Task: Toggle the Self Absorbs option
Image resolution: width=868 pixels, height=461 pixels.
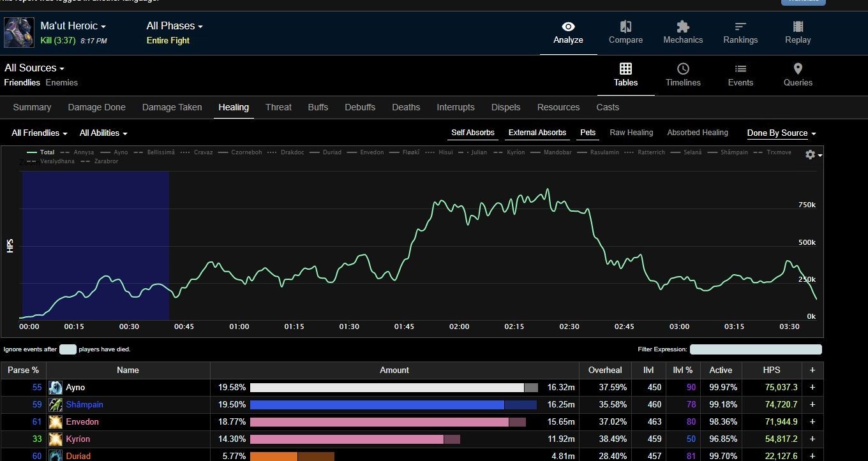Action: click(x=473, y=133)
